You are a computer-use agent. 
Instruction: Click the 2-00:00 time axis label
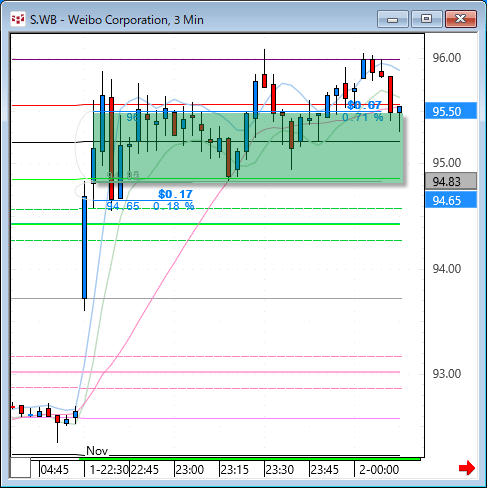(379, 470)
